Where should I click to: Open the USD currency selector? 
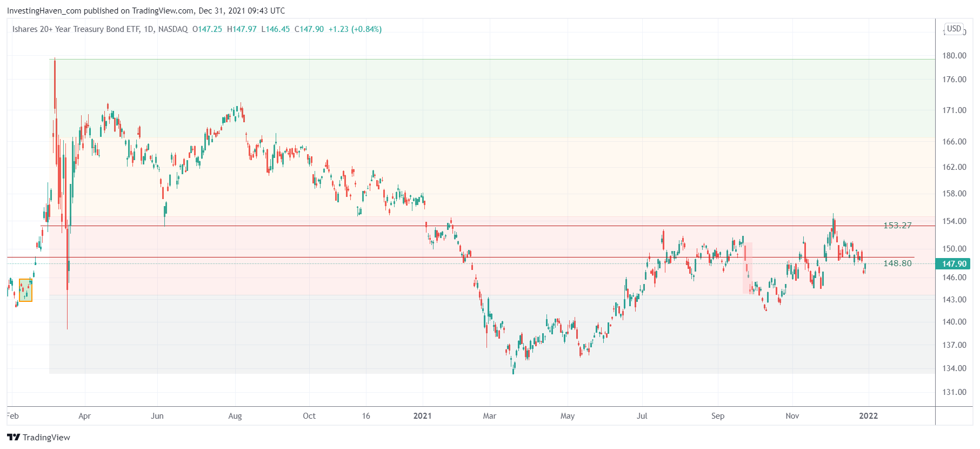pos(954,29)
